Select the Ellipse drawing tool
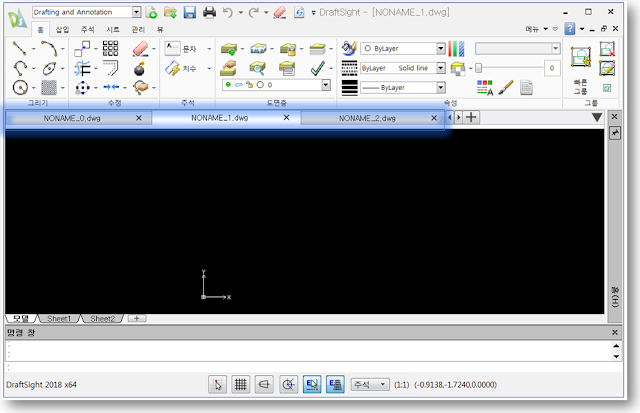 pyautogui.click(x=49, y=68)
